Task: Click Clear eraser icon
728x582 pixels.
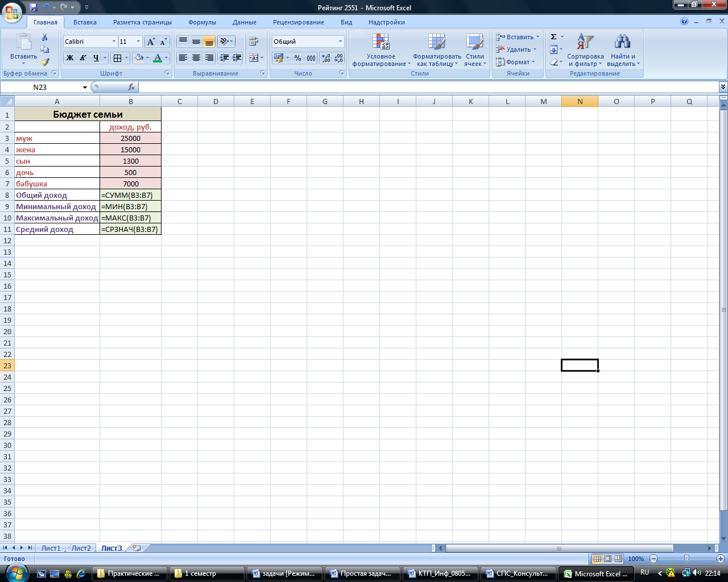Action: point(553,62)
